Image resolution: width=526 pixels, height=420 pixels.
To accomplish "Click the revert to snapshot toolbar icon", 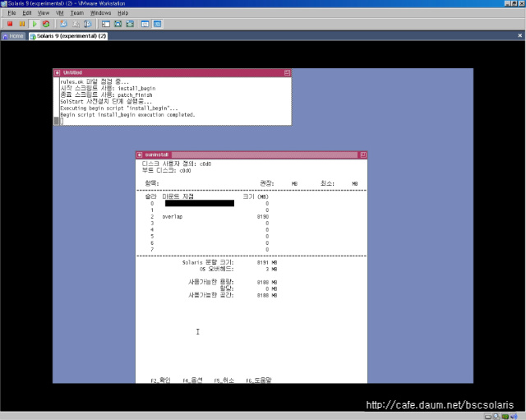I will coord(76,24).
